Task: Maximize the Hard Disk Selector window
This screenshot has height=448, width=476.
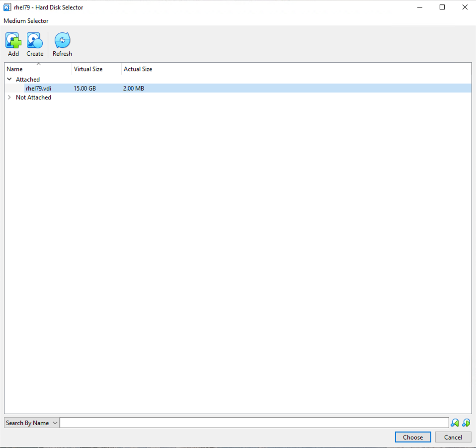Action: point(442,7)
